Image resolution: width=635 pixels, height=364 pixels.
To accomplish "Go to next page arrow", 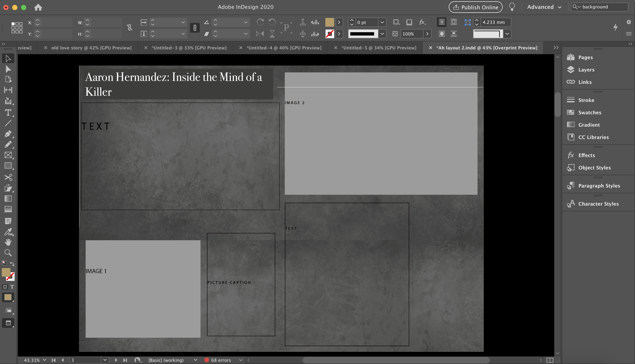I will tap(116, 360).
